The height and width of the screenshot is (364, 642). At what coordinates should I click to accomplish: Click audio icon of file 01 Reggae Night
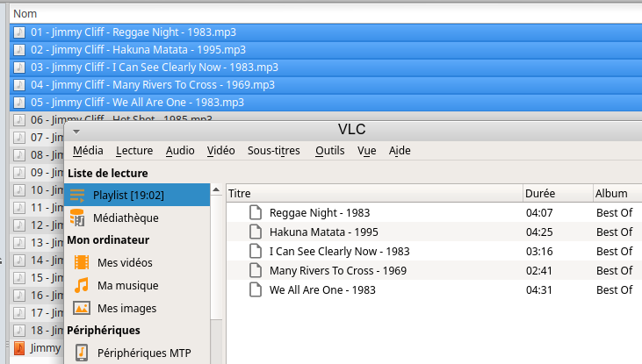(19, 32)
